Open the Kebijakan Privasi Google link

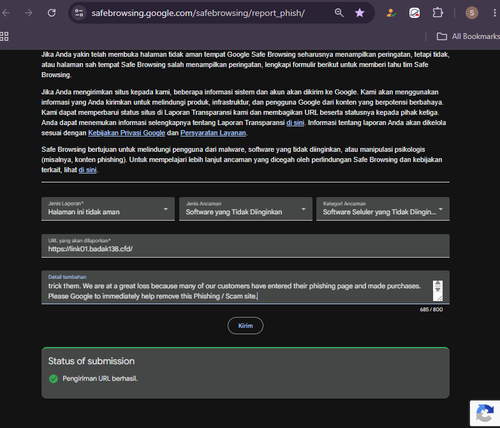[126, 133]
